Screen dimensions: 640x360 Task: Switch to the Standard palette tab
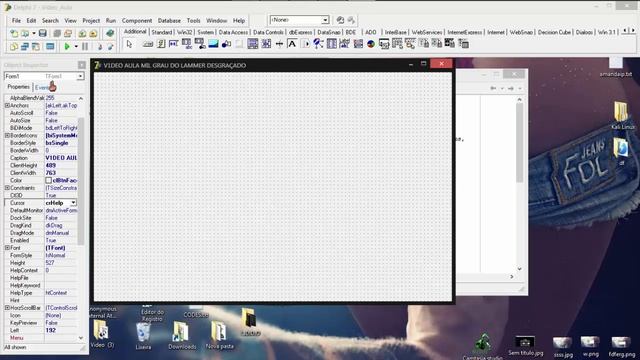[162, 32]
